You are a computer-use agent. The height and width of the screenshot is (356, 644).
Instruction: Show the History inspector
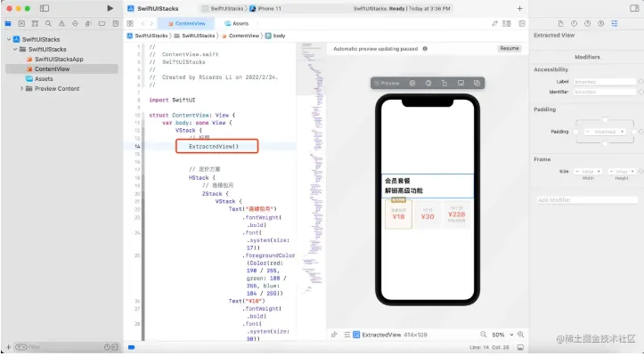tap(575, 24)
